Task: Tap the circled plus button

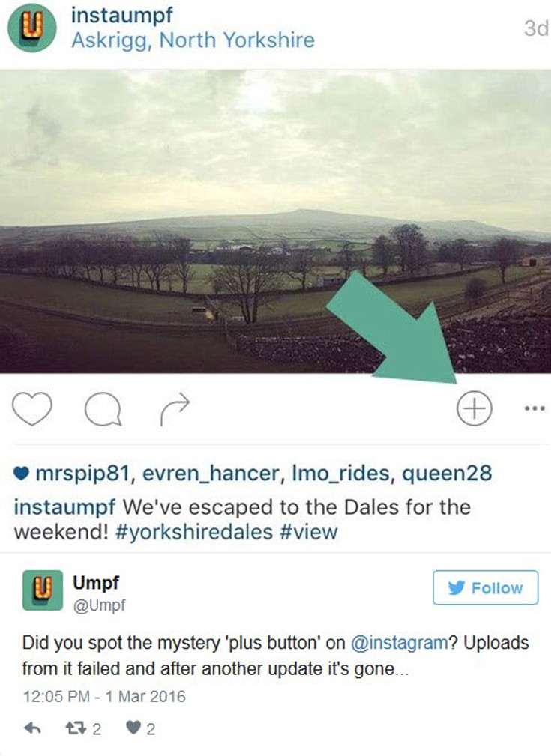Action: (x=475, y=408)
